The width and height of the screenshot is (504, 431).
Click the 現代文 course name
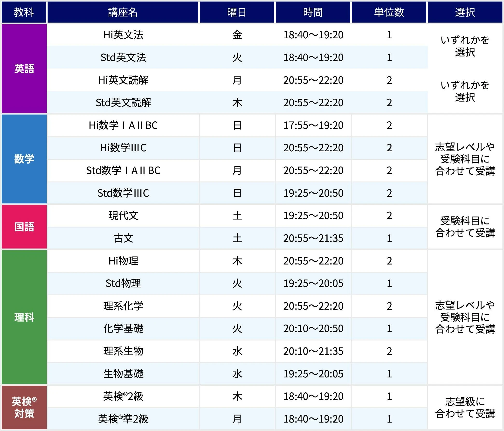pos(123,216)
